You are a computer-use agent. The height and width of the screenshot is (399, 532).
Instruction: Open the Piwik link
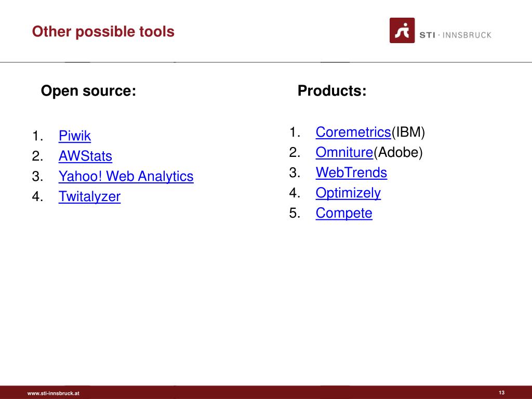pyautogui.click(x=75, y=136)
